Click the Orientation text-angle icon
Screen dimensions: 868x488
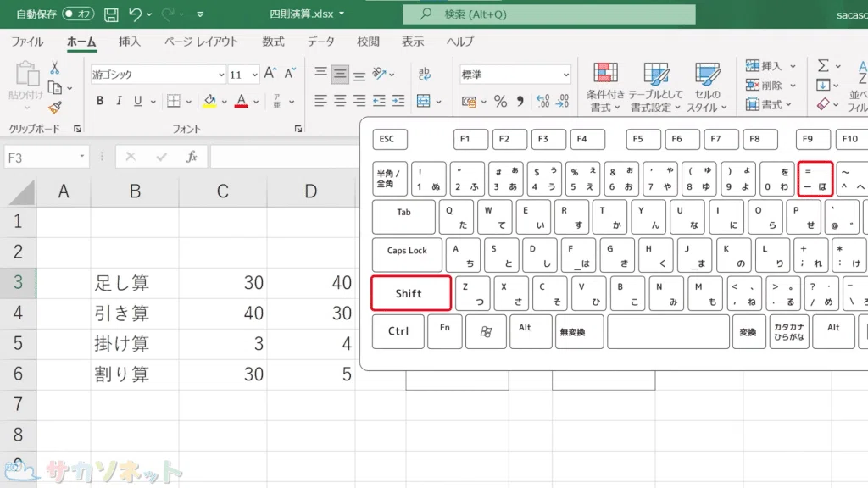click(x=379, y=73)
